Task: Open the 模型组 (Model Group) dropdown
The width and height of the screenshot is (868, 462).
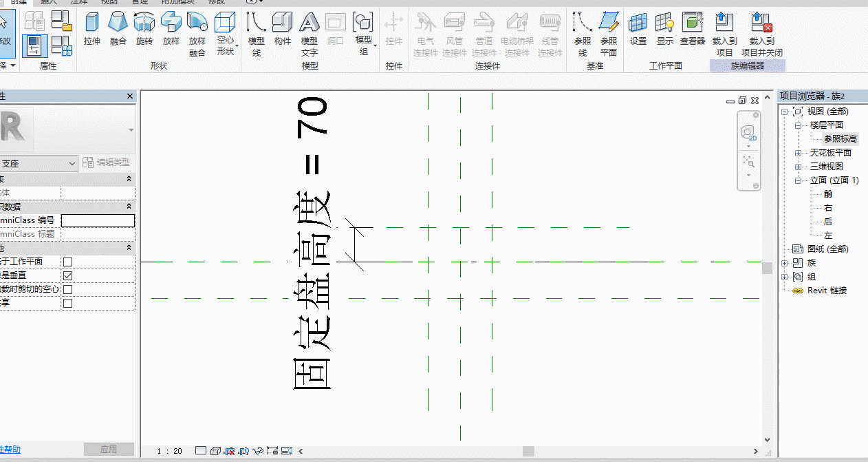Action: tap(363, 34)
